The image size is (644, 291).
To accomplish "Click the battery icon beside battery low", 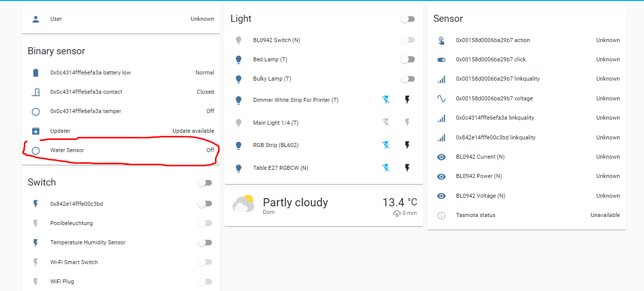I will pos(35,72).
